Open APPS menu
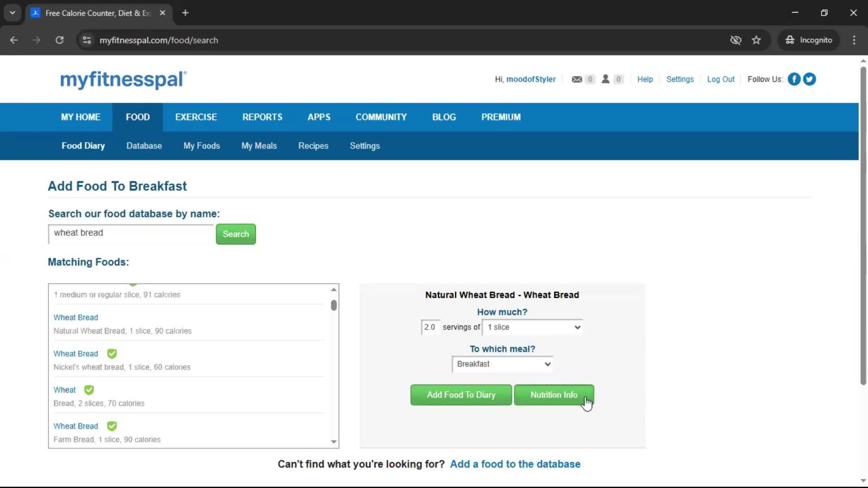This screenshot has height=488, width=868. (x=319, y=117)
